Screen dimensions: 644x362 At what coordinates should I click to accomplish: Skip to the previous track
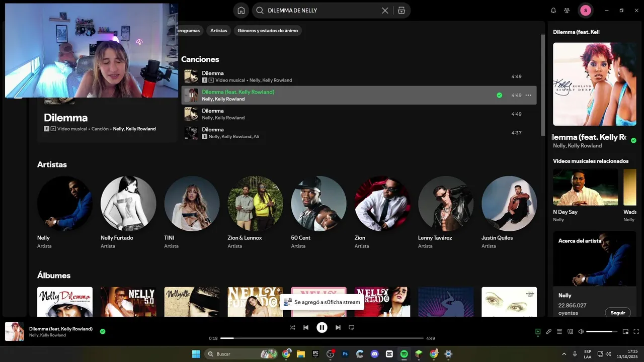coord(306,327)
